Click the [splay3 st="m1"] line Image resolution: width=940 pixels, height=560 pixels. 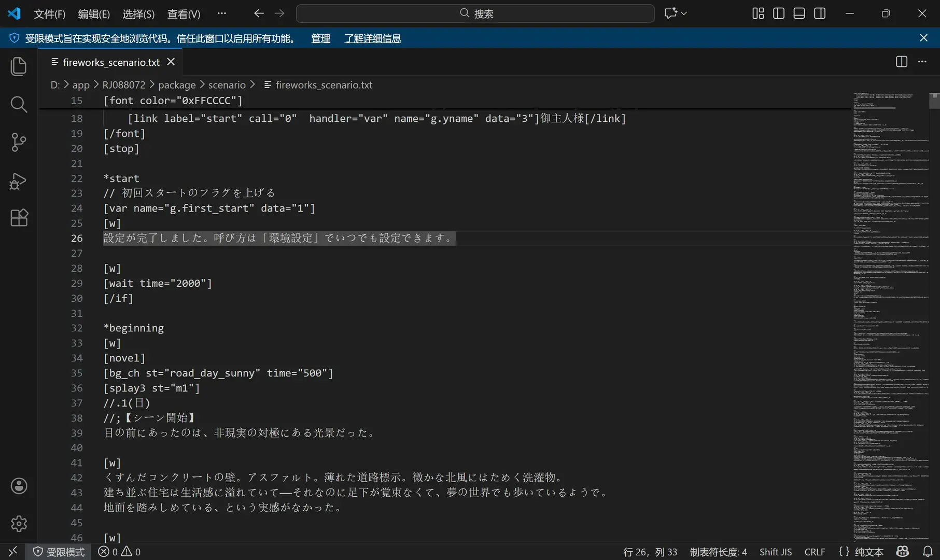point(151,388)
